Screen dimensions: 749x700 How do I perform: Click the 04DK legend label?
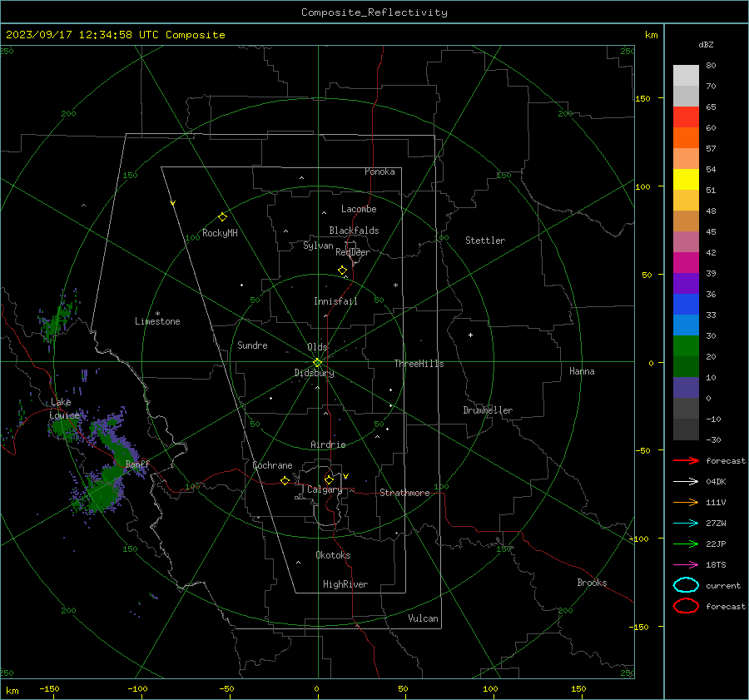(x=716, y=482)
